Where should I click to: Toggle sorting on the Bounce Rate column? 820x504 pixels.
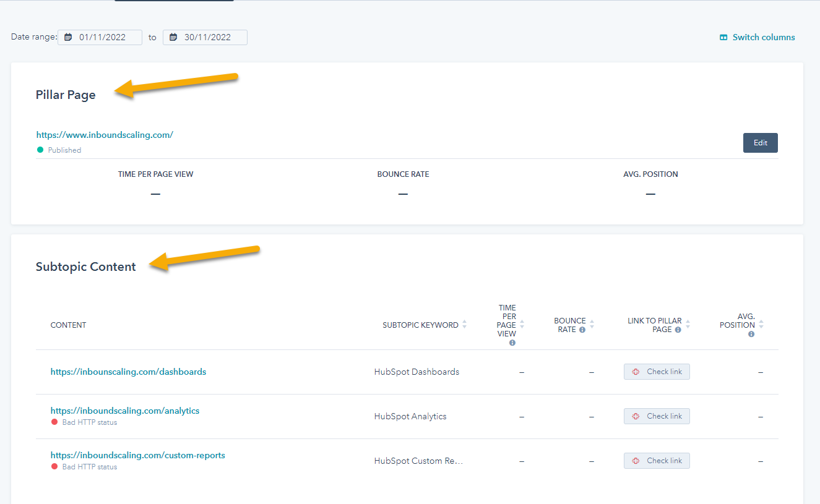[592, 325]
